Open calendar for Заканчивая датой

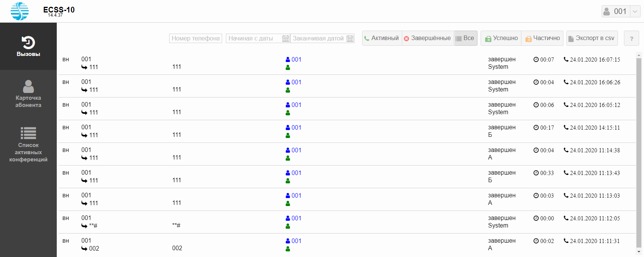coord(350,39)
